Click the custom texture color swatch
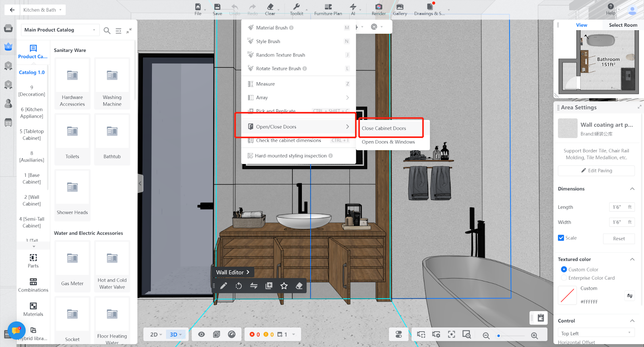This screenshot has width=644, height=347. (x=568, y=295)
